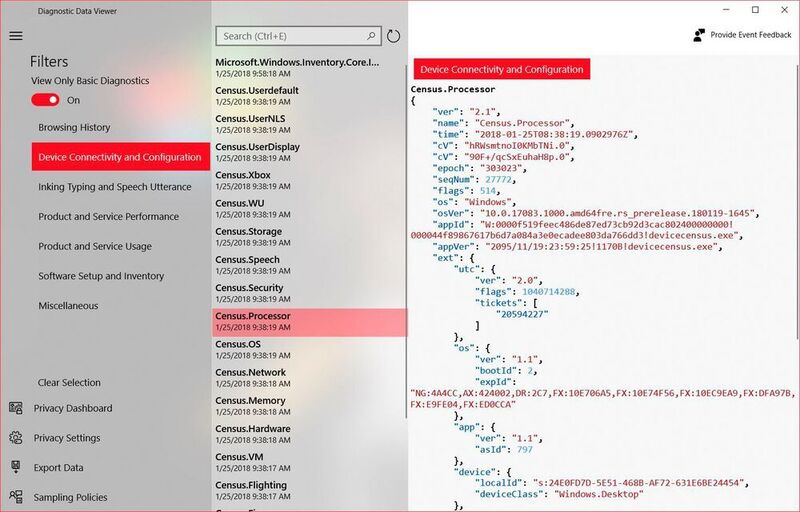Select the Census.UserNLS event
The width and height of the screenshot is (800, 512).
click(309, 124)
